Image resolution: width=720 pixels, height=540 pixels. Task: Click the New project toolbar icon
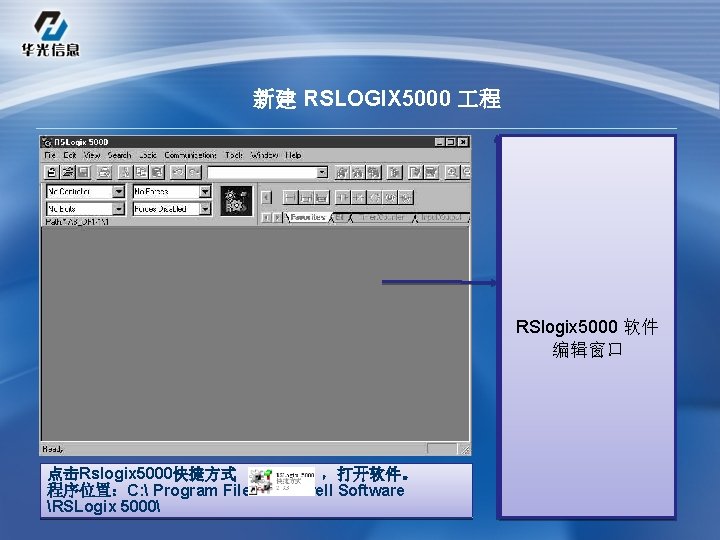coord(52,172)
